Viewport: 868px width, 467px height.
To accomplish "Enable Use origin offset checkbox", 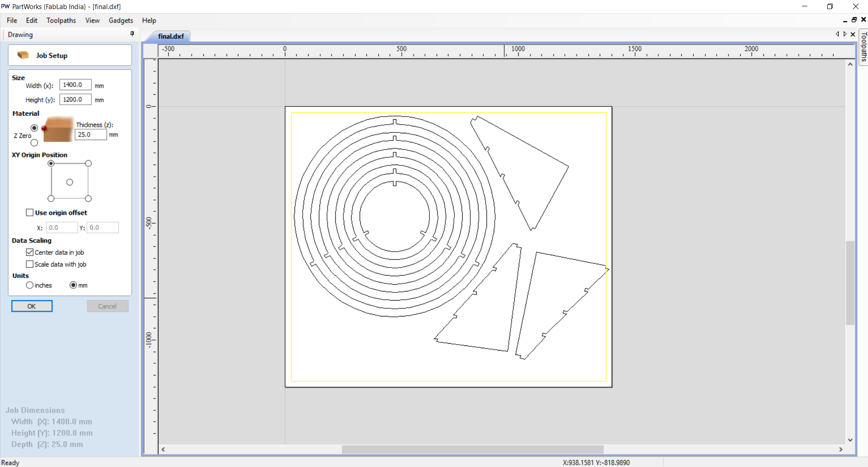I will tap(30, 212).
